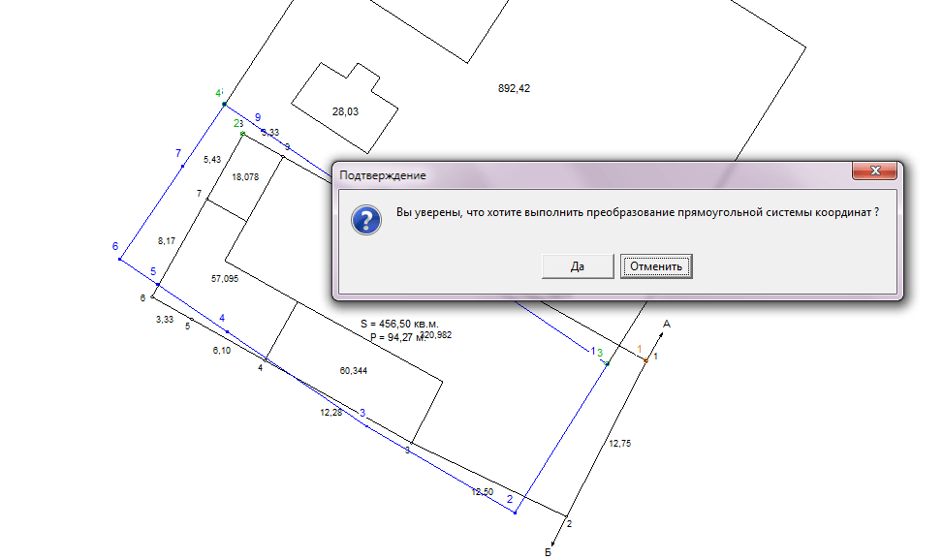Screen dimensions: 943x560
Task: Click the room area label 60,344
Action: point(354,371)
